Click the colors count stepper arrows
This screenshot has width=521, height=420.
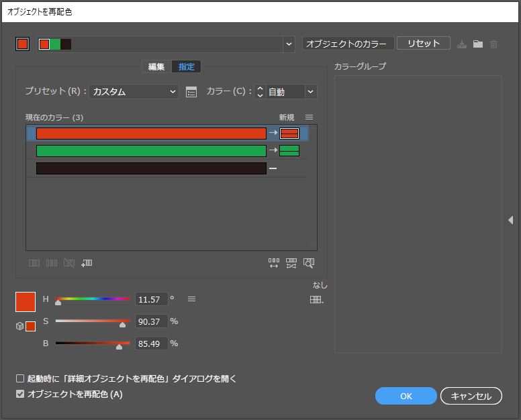click(x=260, y=92)
